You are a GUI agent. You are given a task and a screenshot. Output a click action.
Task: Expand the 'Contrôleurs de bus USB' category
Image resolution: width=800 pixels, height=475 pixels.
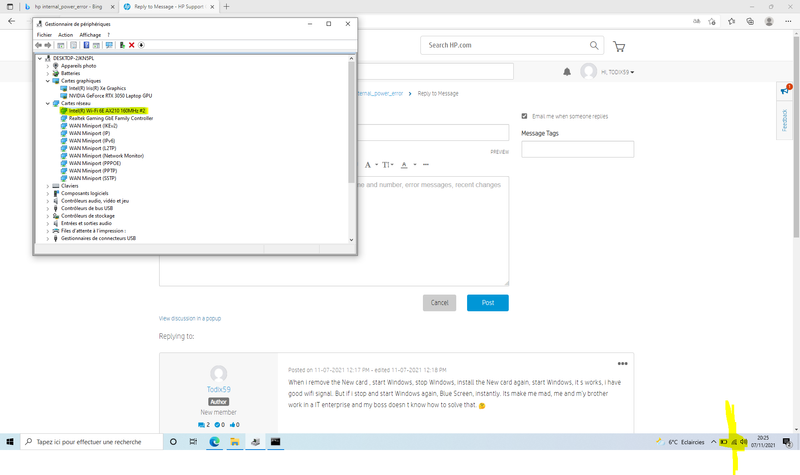[48, 208]
